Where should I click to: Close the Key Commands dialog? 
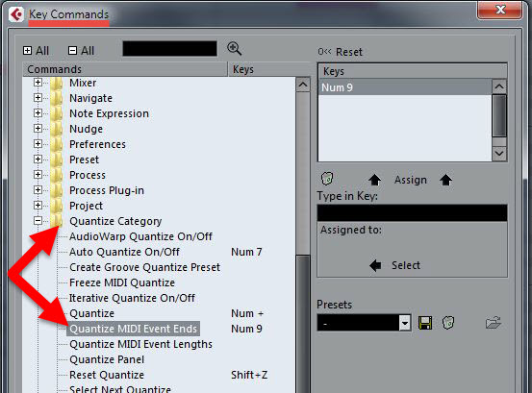(x=499, y=10)
